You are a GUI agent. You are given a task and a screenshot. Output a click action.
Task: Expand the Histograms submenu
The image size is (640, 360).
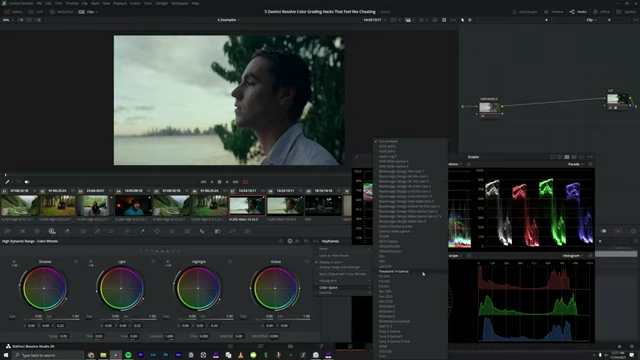[x=344, y=281]
